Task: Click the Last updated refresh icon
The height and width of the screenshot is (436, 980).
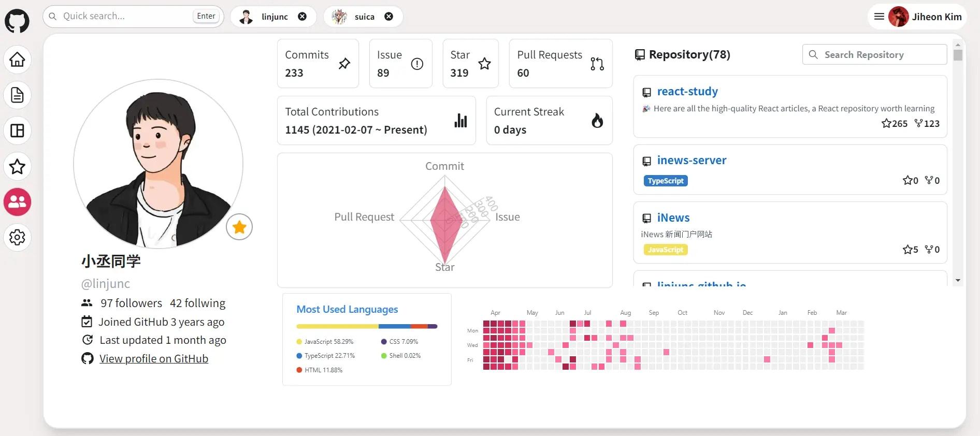Action: point(88,340)
